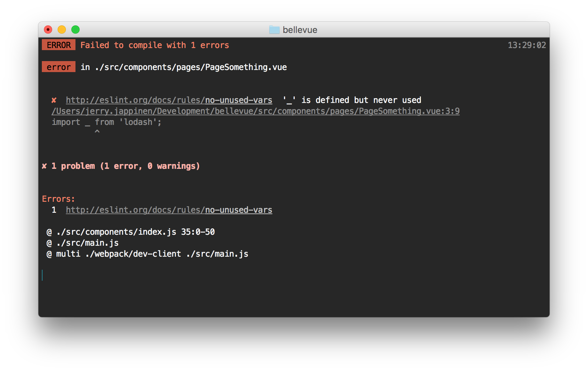Click the lowercase error badge label

[x=59, y=67]
